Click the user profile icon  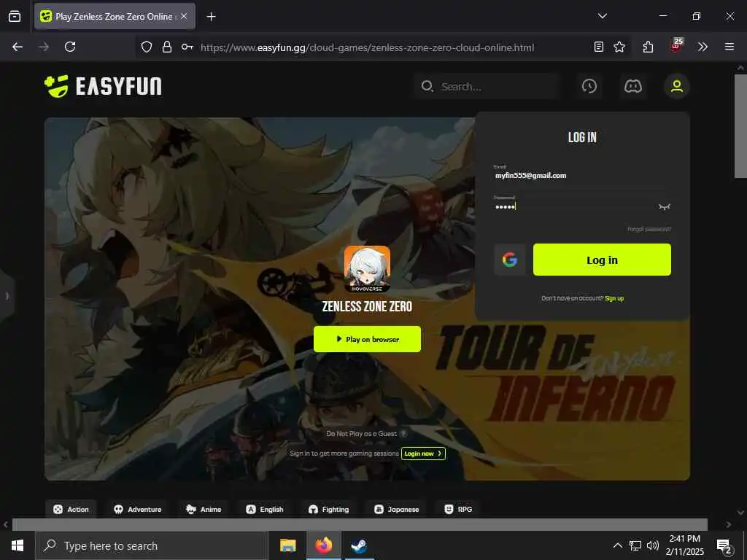coord(677,86)
